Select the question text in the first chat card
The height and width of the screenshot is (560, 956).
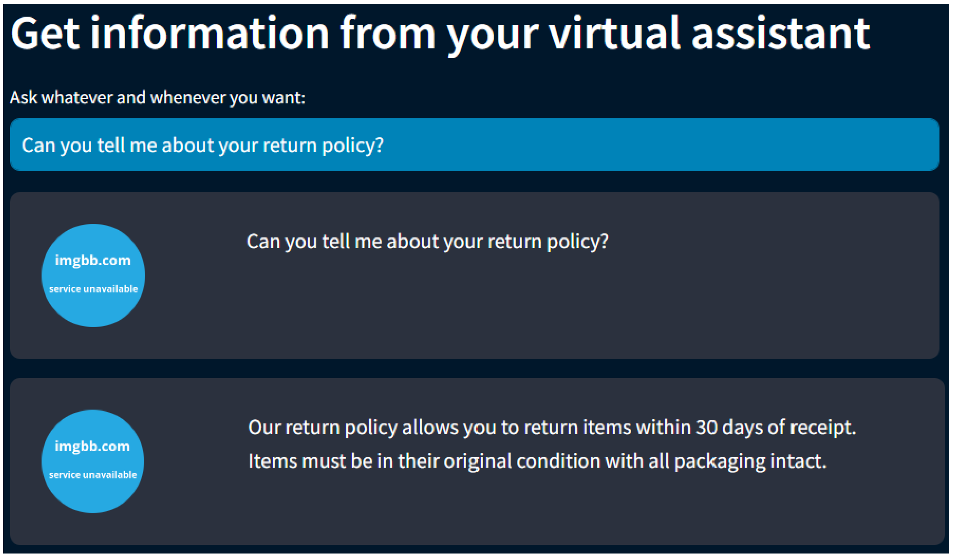point(428,241)
